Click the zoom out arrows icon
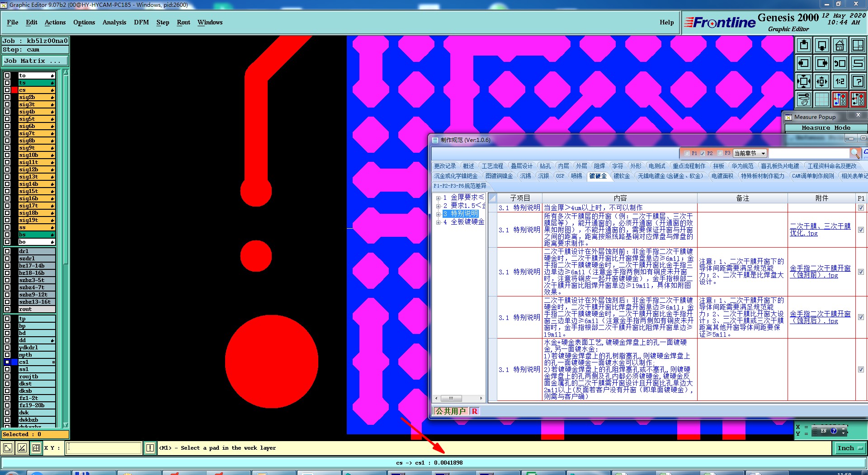868x475 pixels. tap(822, 81)
